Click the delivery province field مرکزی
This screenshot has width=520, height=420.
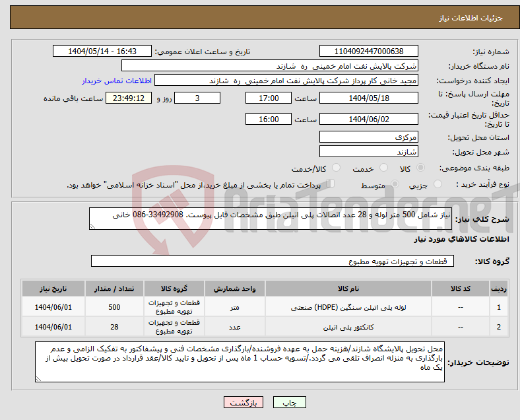click(368, 137)
